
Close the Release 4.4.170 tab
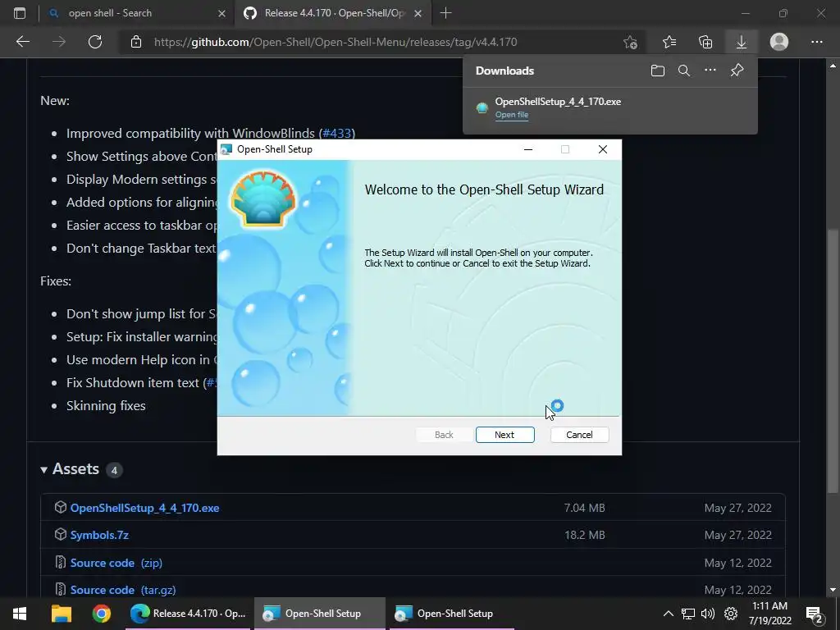tap(418, 13)
